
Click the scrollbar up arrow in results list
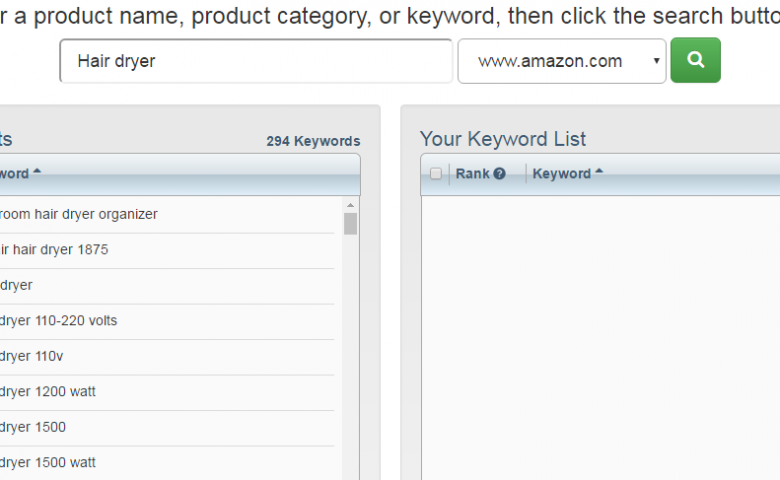click(x=350, y=204)
